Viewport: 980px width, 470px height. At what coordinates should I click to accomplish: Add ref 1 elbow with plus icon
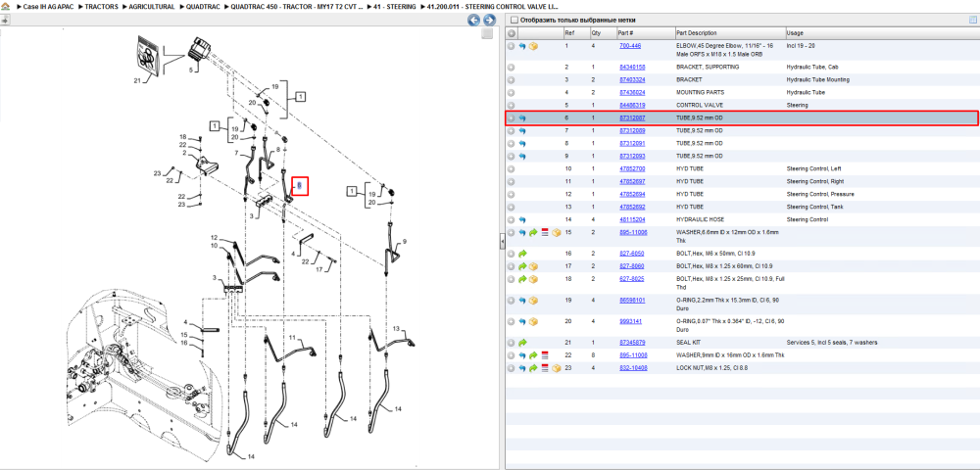512,46
